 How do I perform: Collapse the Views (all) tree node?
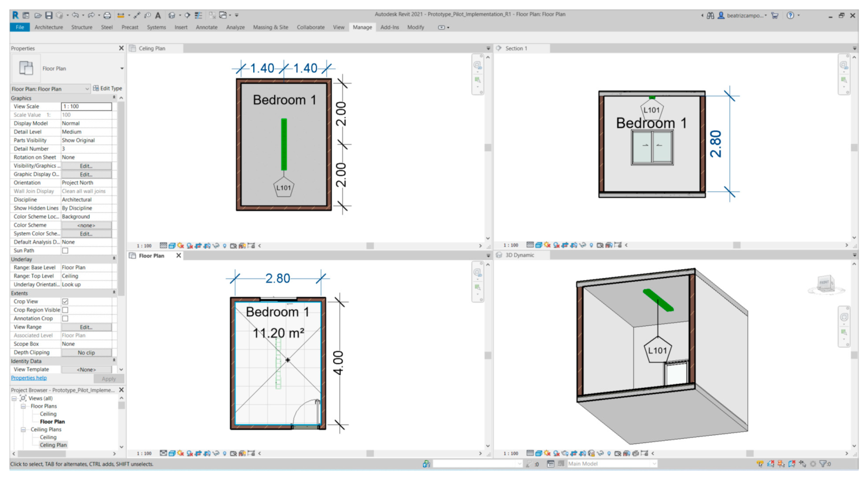pos(14,399)
